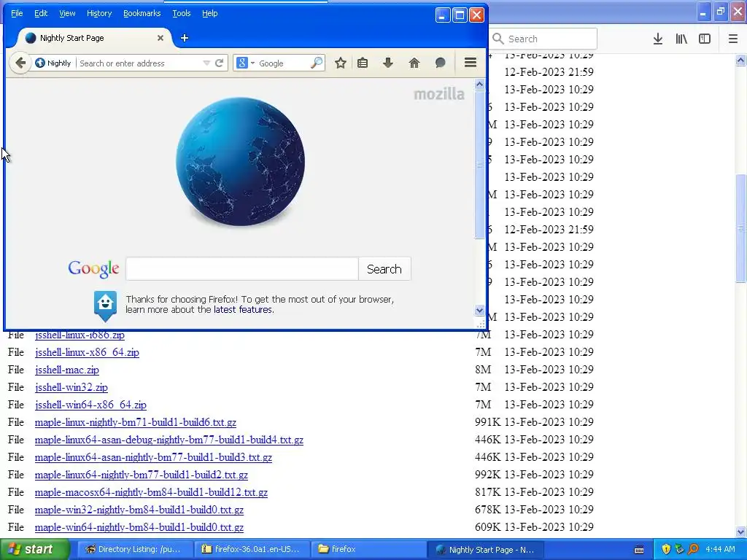This screenshot has width=747, height=560.
Task: Switch to Directory Listing taskbar button
Action: tap(135, 550)
